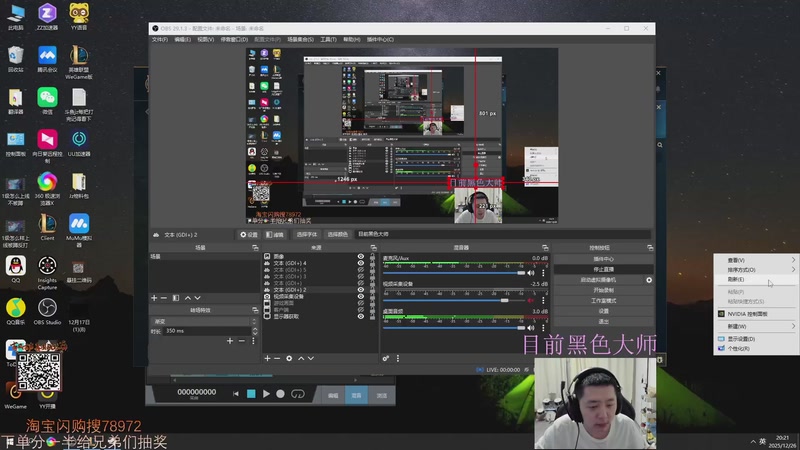Open 回收站 recycle bin icon
The height and width of the screenshot is (450, 800).
coord(16,59)
